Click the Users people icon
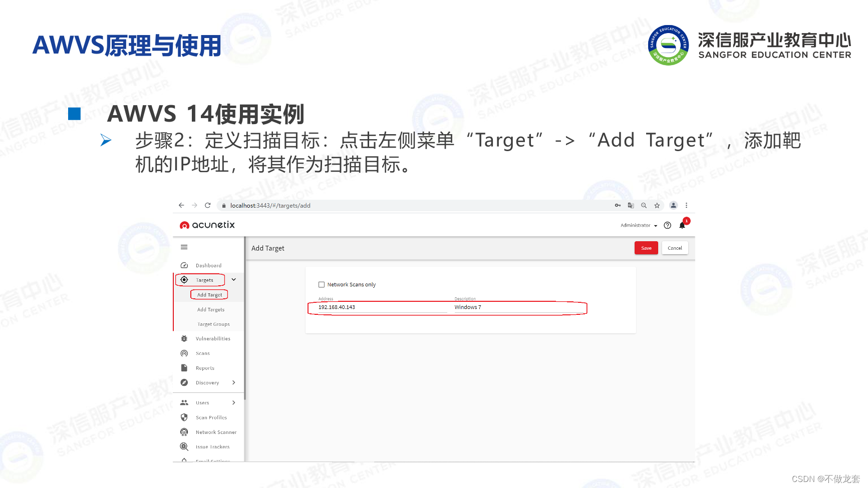Viewport: 868px width, 488px height. tap(184, 402)
